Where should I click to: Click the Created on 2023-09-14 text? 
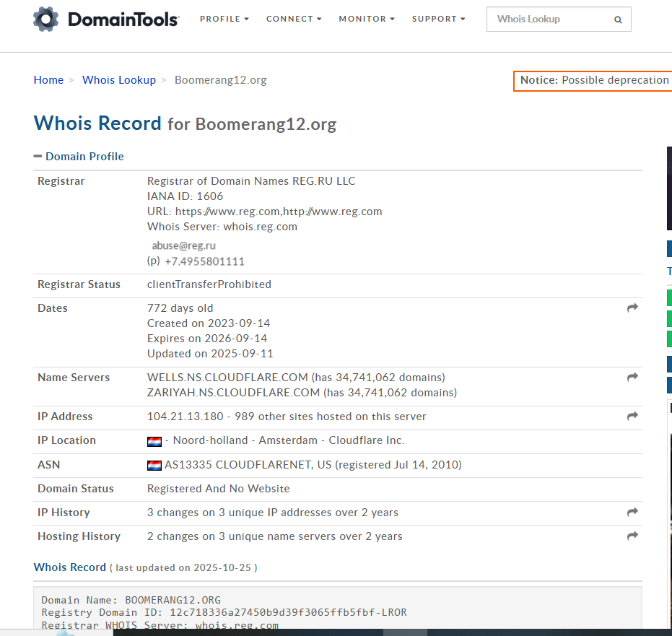coord(209,323)
